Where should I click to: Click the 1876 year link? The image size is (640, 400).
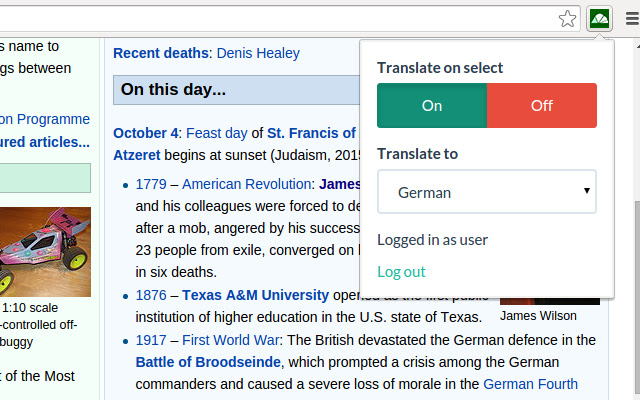pos(151,295)
